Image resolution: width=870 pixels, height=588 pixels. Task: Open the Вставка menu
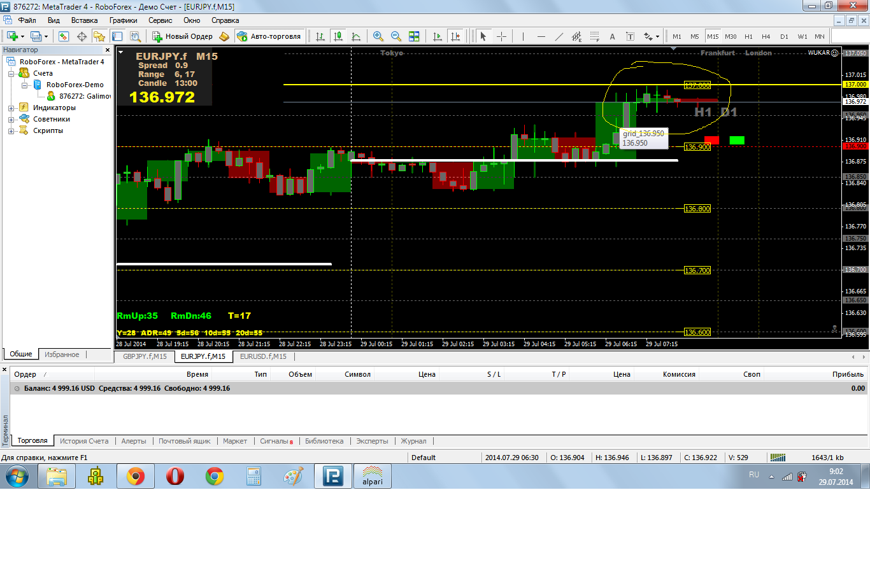(84, 20)
